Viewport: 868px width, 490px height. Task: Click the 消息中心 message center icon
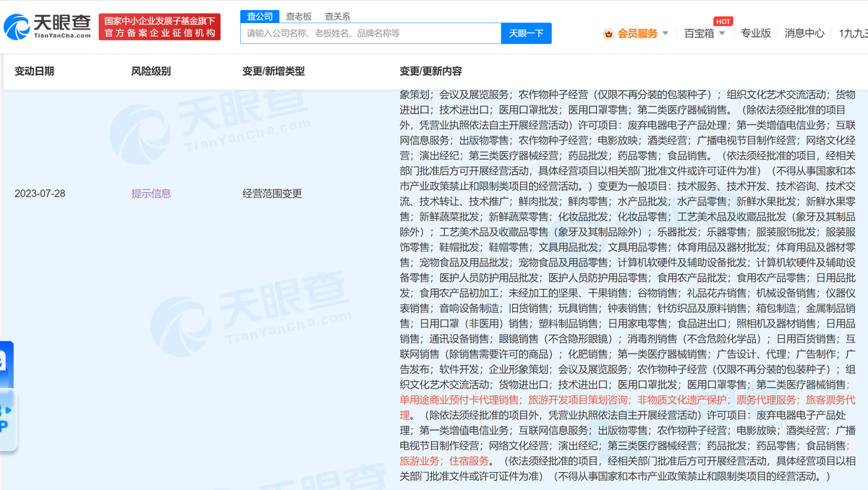[804, 33]
